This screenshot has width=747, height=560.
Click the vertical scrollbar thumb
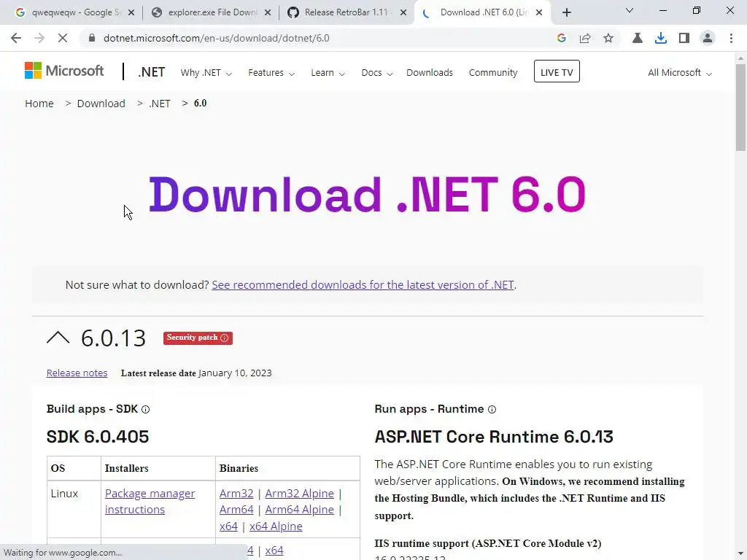pyautogui.click(x=740, y=107)
